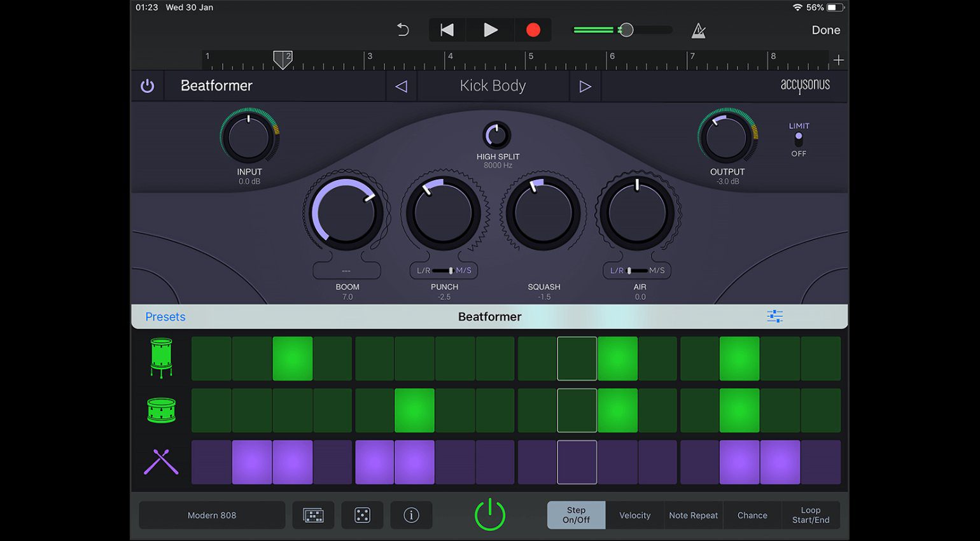This screenshot has width=980, height=541.
Task: Open the info icon
Action: (x=411, y=516)
